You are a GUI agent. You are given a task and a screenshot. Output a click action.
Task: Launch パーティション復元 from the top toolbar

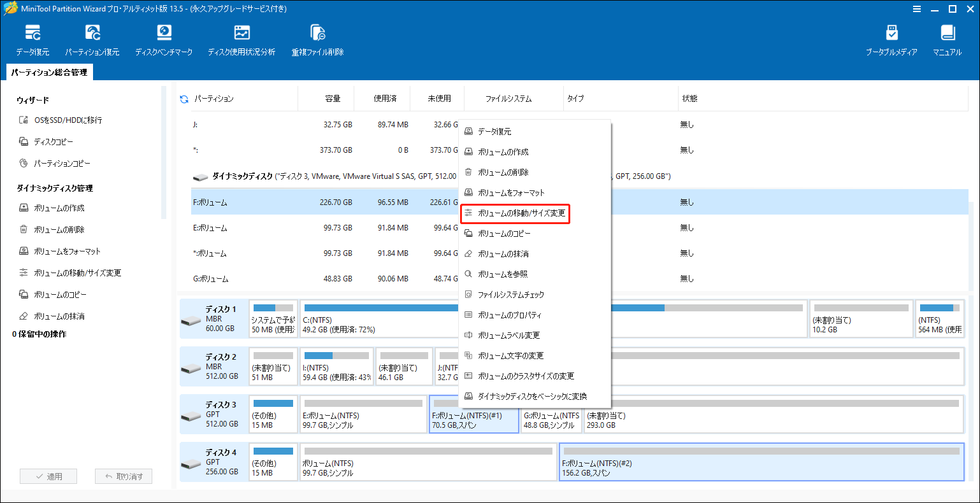(x=93, y=38)
